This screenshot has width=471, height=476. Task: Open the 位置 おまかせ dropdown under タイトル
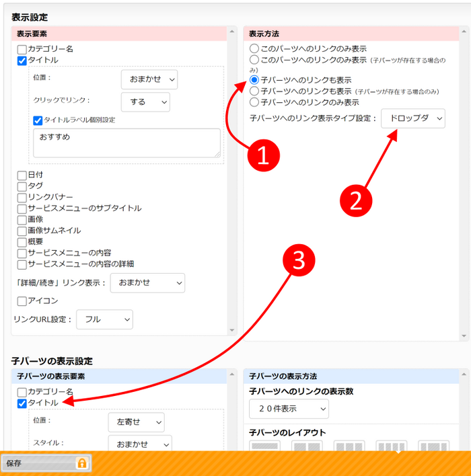149,80
